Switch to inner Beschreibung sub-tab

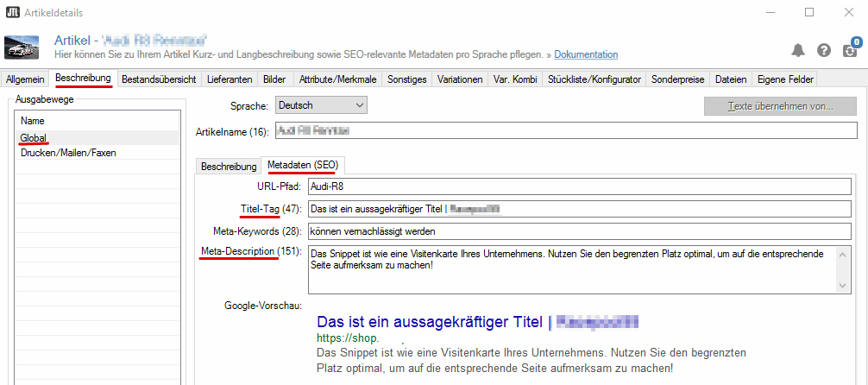click(x=229, y=167)
